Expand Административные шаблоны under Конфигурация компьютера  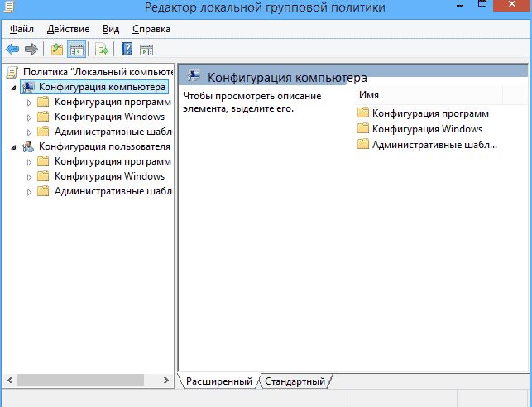[29, 132]
